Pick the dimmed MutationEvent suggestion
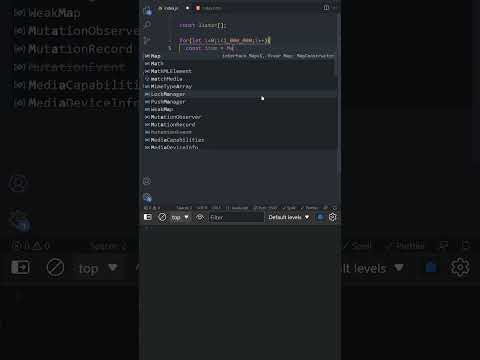480x360 pixels. (240, 132)
